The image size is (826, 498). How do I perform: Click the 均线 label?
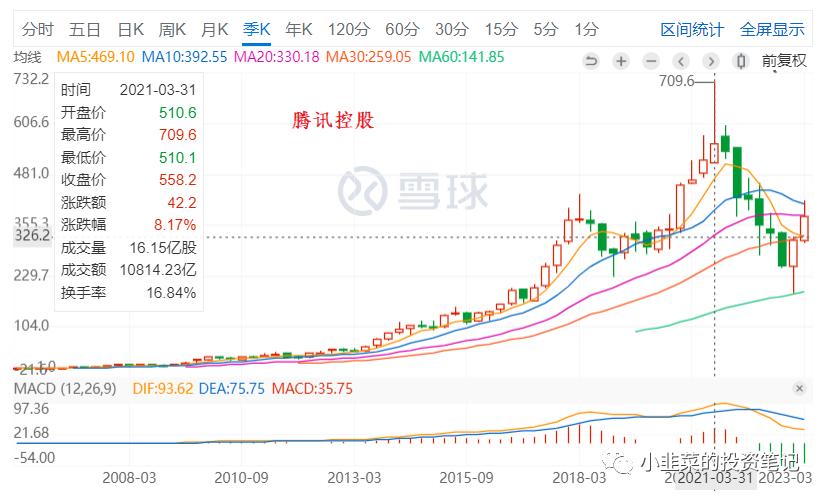[27, 57]
